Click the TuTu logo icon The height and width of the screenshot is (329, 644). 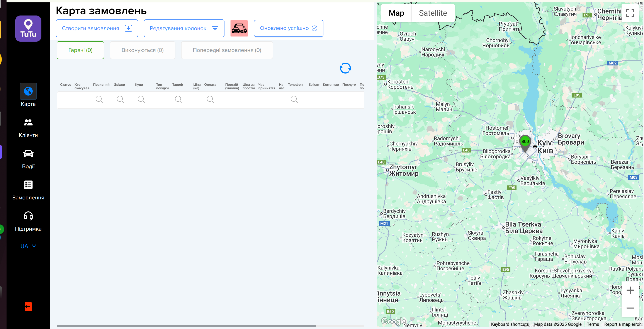[28, 29]
